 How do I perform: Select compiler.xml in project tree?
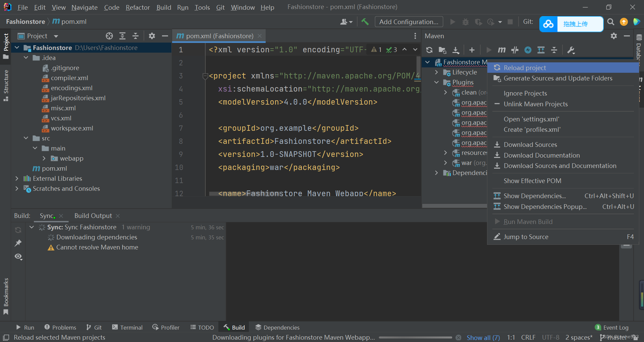coord(69,78)
